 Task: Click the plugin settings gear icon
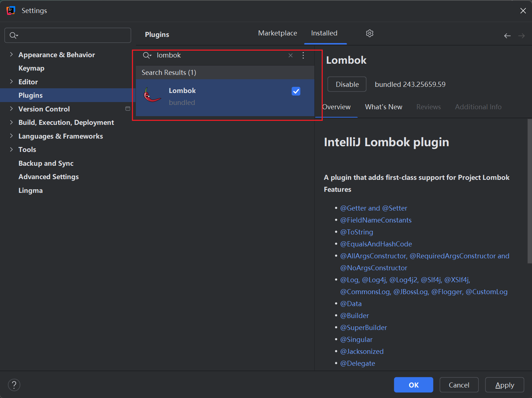click(x=369, y=33)
